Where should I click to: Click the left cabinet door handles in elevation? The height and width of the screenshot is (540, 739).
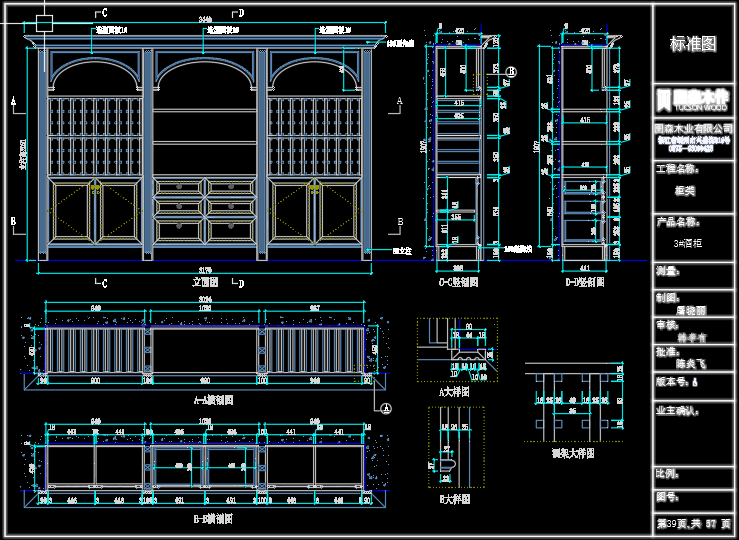(96, 188)
